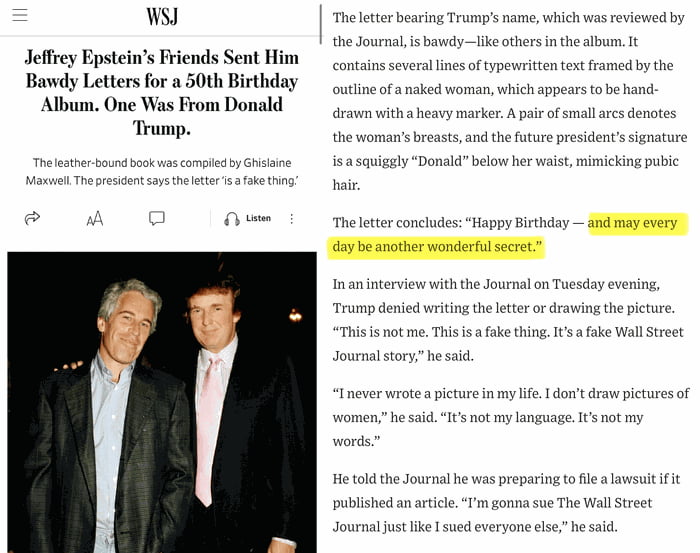Click highlighted 'day be another wonderful secret'
This screenshot has width=700, height=553.
[x=437, y=246]
